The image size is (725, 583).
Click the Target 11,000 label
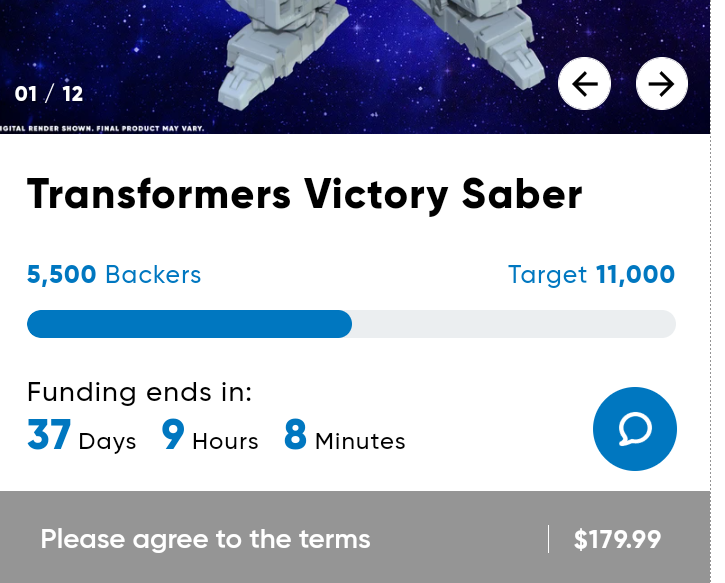(591, 275)
